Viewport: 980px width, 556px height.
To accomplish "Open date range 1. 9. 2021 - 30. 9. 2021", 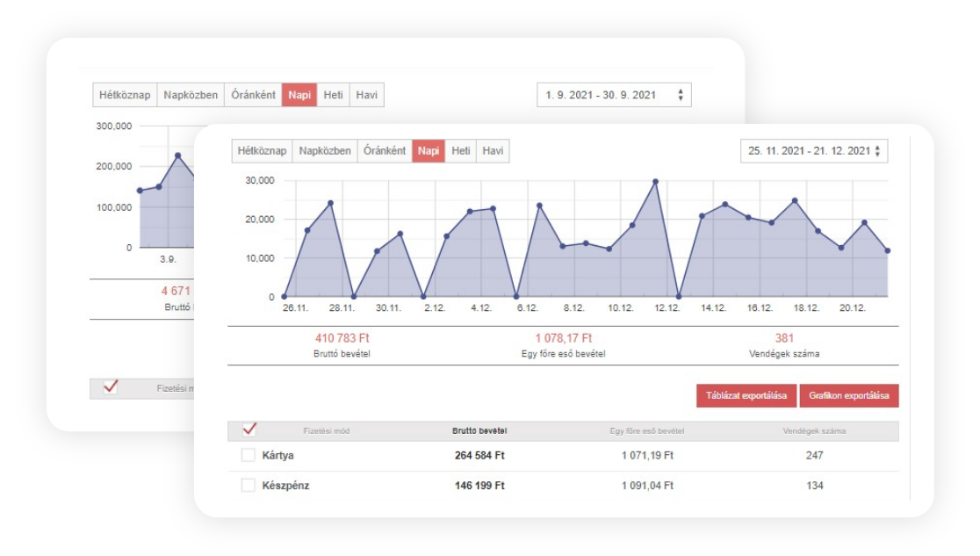I will pos(614,95).
